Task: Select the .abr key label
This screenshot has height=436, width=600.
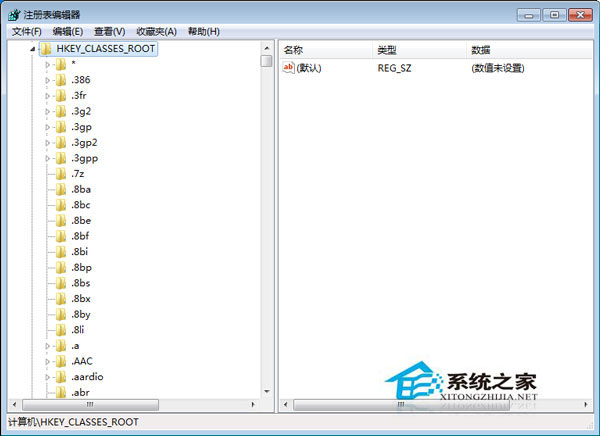Action: pos(80,393)
